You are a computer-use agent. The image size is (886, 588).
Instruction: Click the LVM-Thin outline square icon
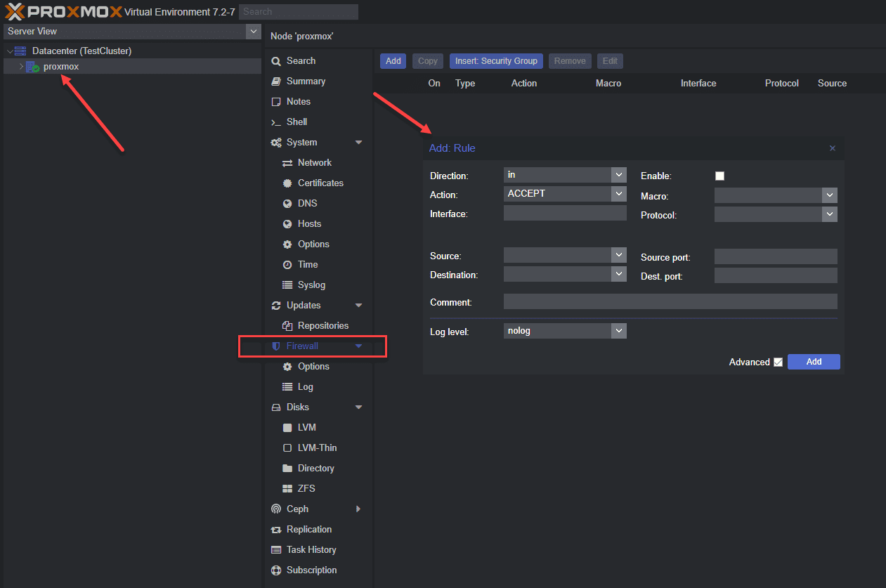click(x=287, y=448)
